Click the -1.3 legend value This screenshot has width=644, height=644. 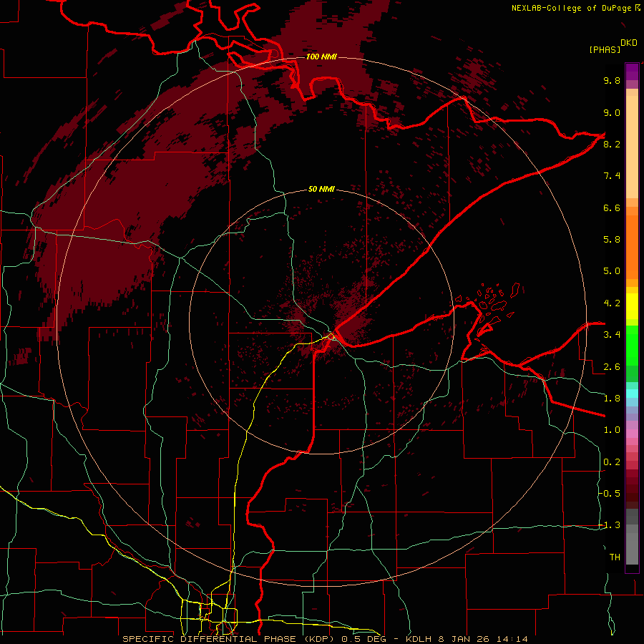pyautogui.click(x=610, y=525)
